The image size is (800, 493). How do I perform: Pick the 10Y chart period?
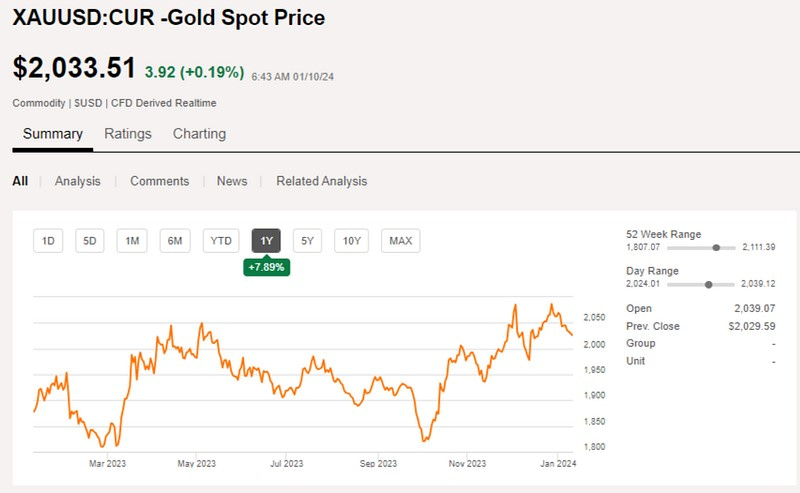coord(351,240)
